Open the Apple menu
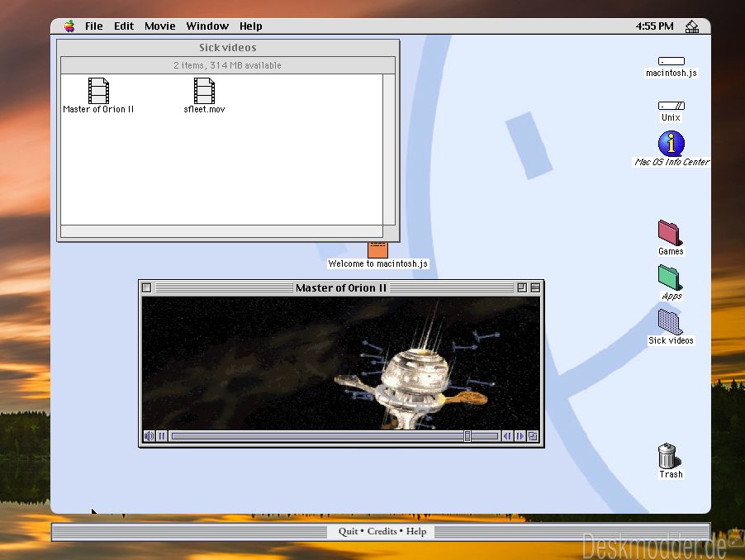The image size is (745, 560). point(70,26)
